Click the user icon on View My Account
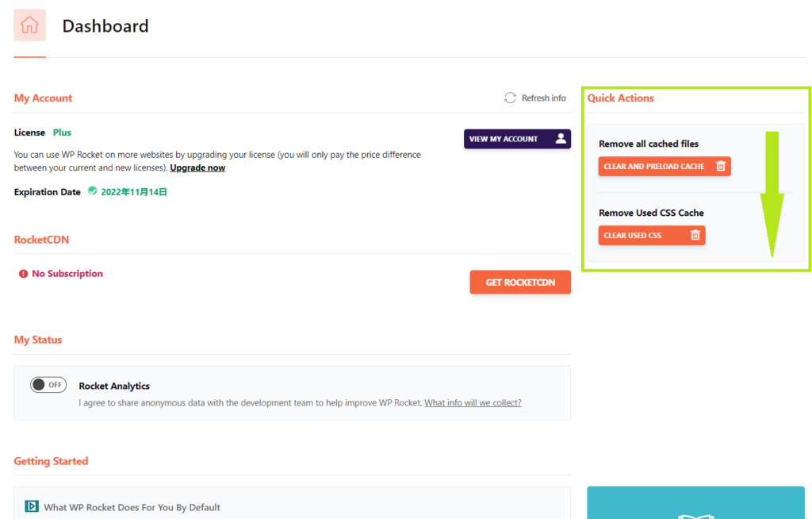The width and height of the screenshot is (812, 519). click(x=561, y=139)
